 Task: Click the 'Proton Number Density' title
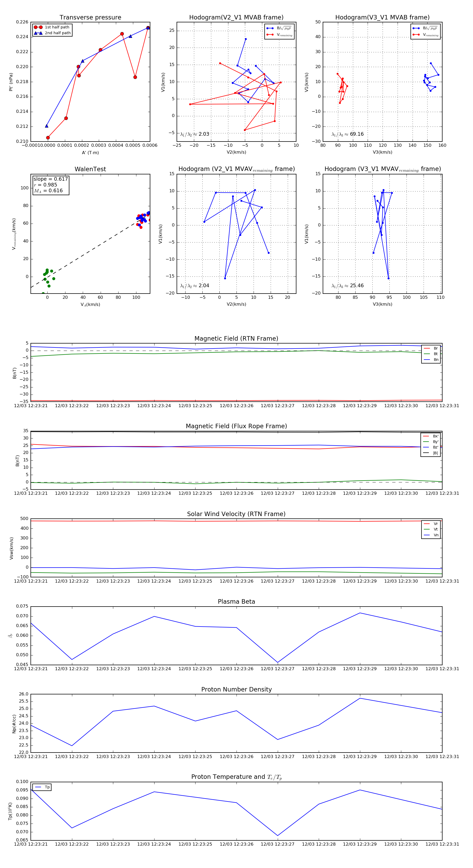236,689
